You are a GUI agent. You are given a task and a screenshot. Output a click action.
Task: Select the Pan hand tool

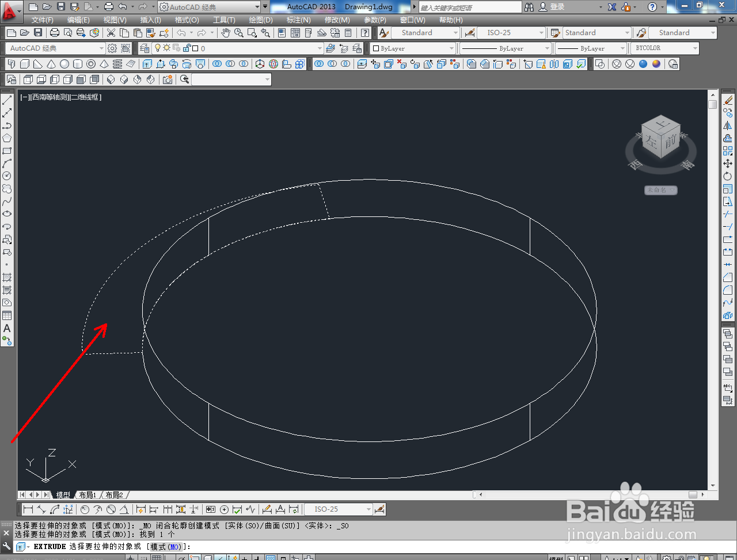(226, 33)
